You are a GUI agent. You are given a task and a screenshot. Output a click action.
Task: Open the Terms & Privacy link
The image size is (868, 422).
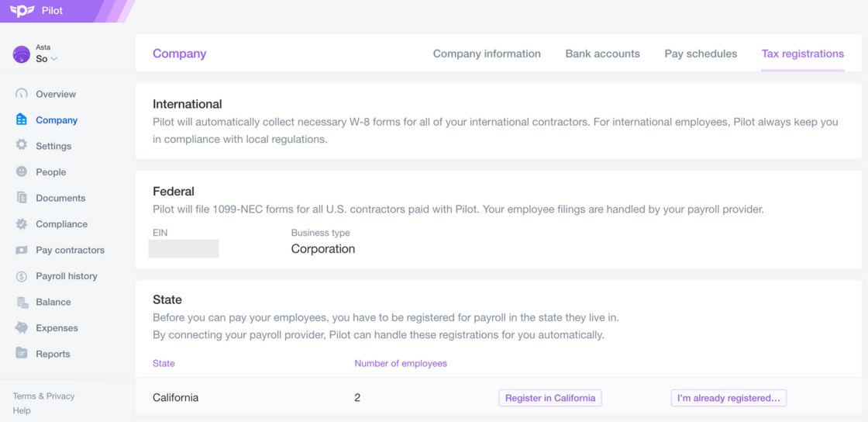pos(43,396)
